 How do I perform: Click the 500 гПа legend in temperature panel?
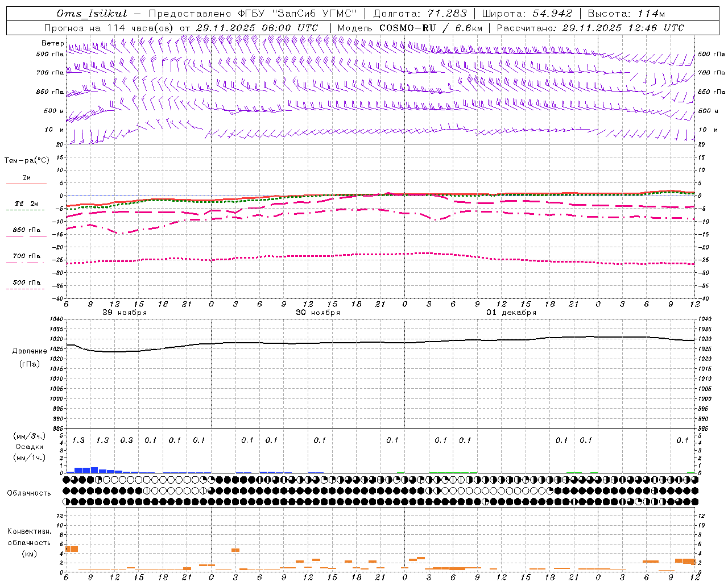(x=26, y=282)
